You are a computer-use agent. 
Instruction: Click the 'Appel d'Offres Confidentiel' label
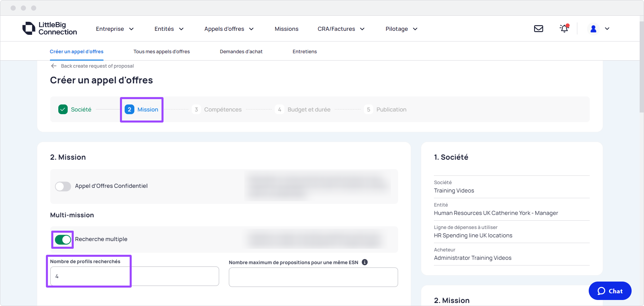(x=111, y=186)
